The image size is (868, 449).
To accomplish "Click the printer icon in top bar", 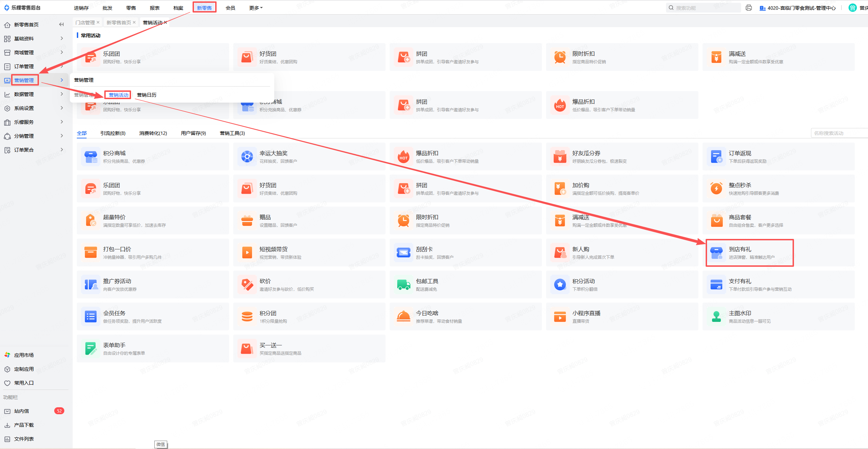I will click(x=748, y=8).
